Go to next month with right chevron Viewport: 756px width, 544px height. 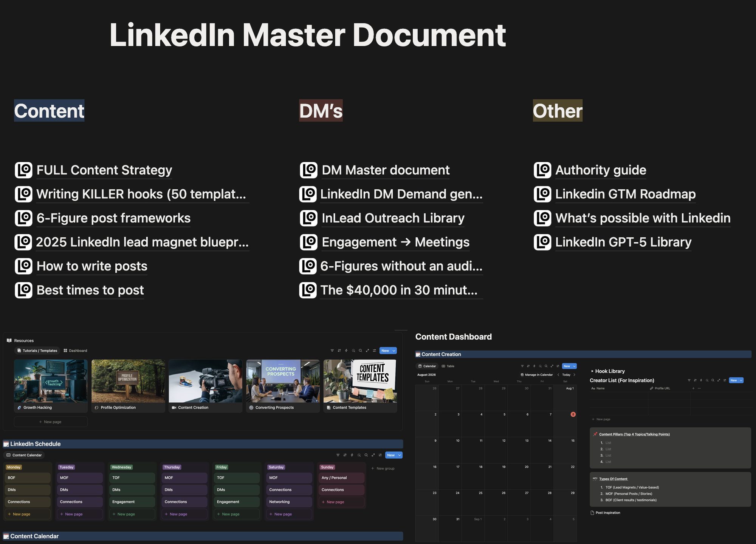click(574, 375)
